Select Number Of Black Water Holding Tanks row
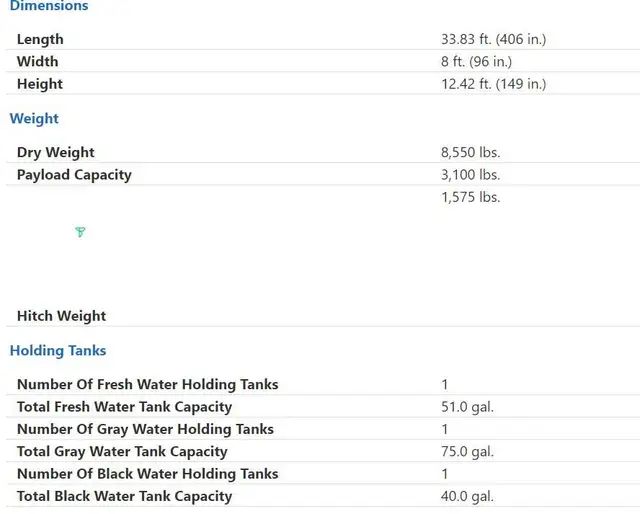The height and width of the screenshot is (514, 640). (323, 474)
